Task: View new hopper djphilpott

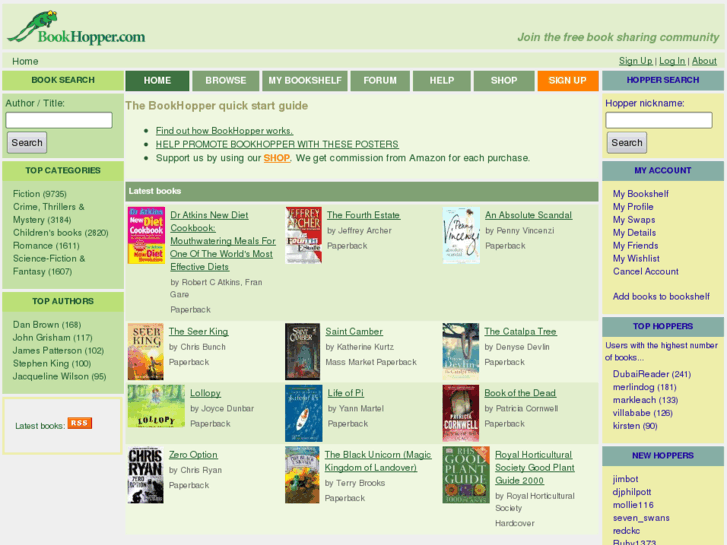Action: [632, 492]
